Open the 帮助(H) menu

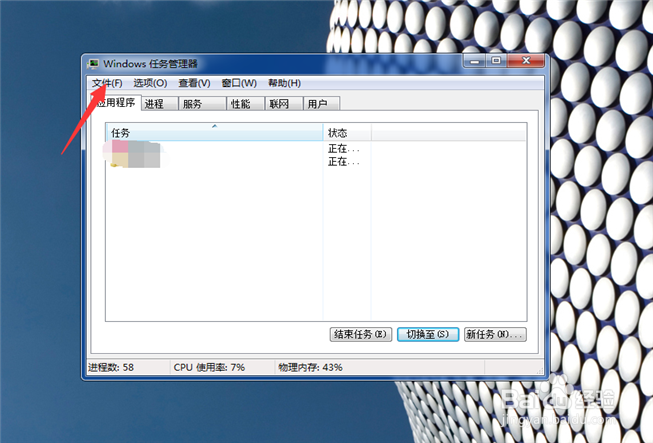coord(284,83)
